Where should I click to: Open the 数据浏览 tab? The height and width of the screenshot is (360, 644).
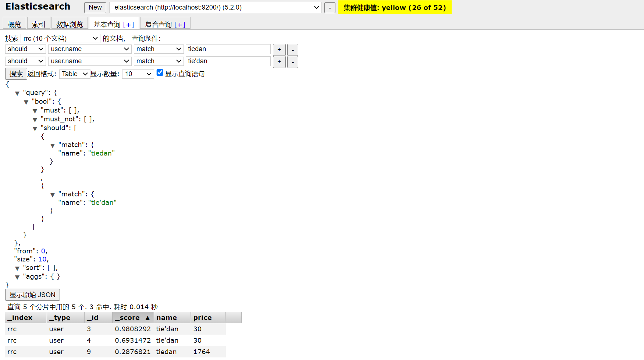[x=70, y=24]
